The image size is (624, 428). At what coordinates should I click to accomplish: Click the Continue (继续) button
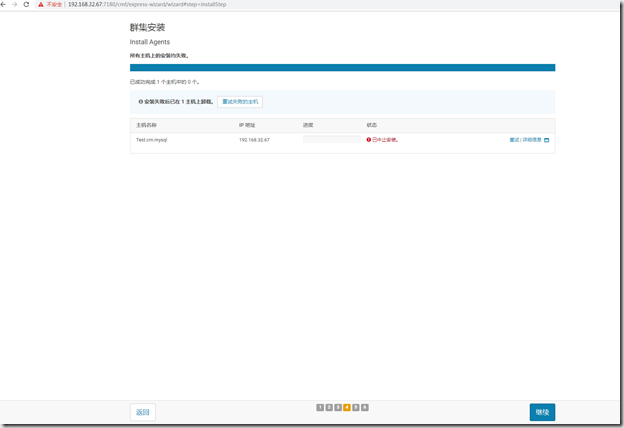[x=542, y=412]
